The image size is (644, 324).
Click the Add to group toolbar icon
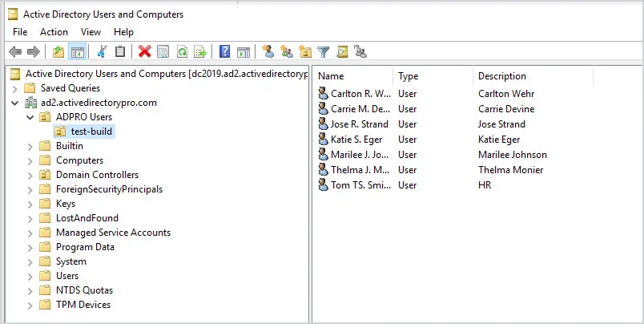click(x=360, y=52)
